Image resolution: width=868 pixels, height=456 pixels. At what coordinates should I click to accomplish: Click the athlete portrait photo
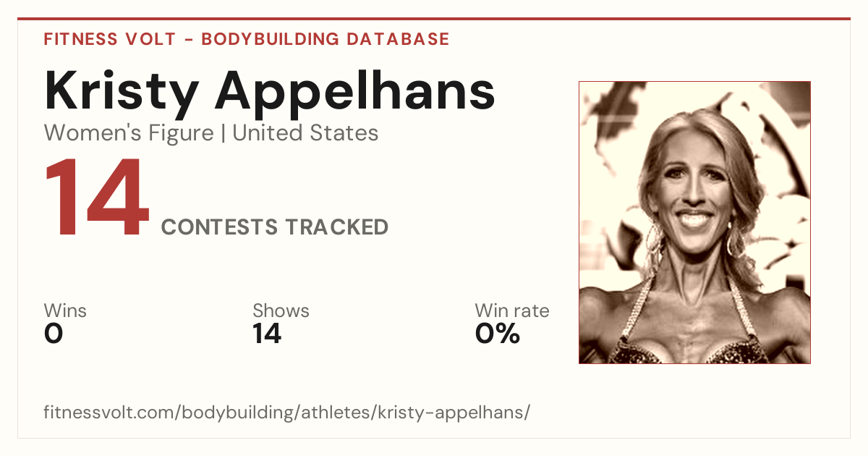pyautogui.click(x=694, y=222)
